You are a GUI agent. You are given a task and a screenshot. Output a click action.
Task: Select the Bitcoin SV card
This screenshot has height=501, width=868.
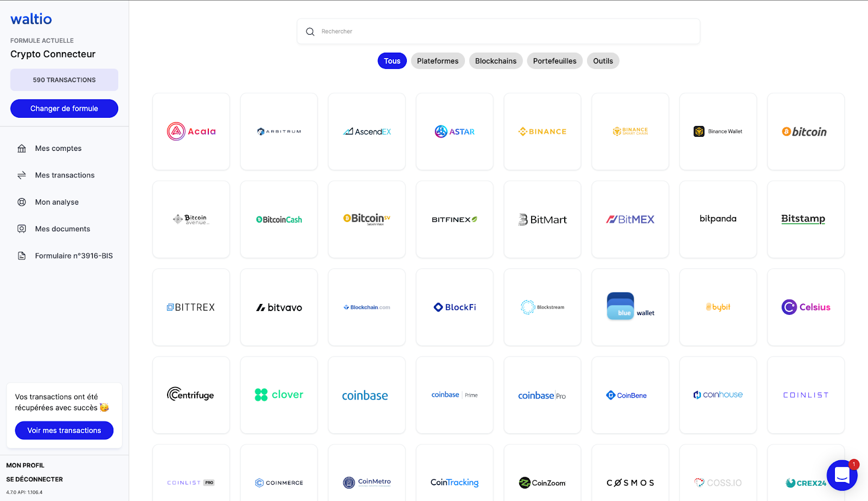[367, 219]
